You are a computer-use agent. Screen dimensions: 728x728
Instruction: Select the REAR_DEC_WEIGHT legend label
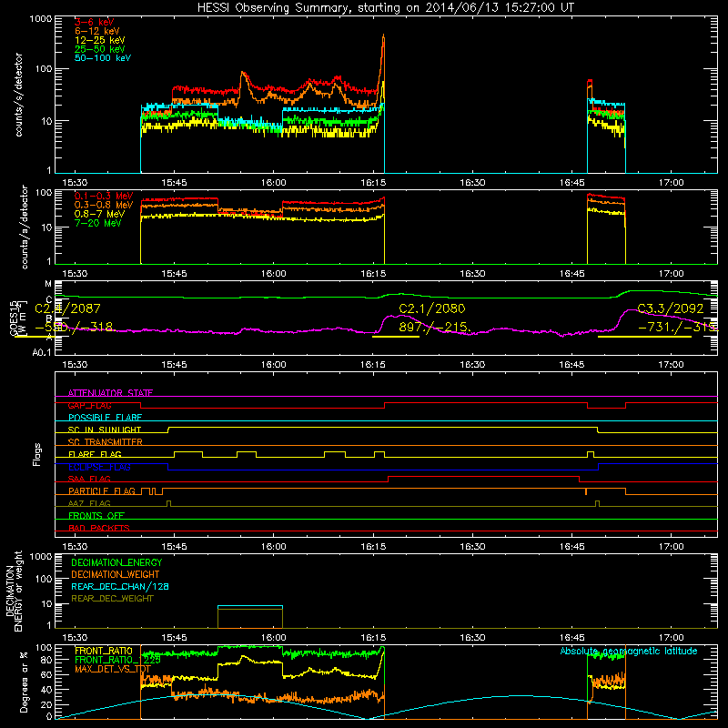112,599
